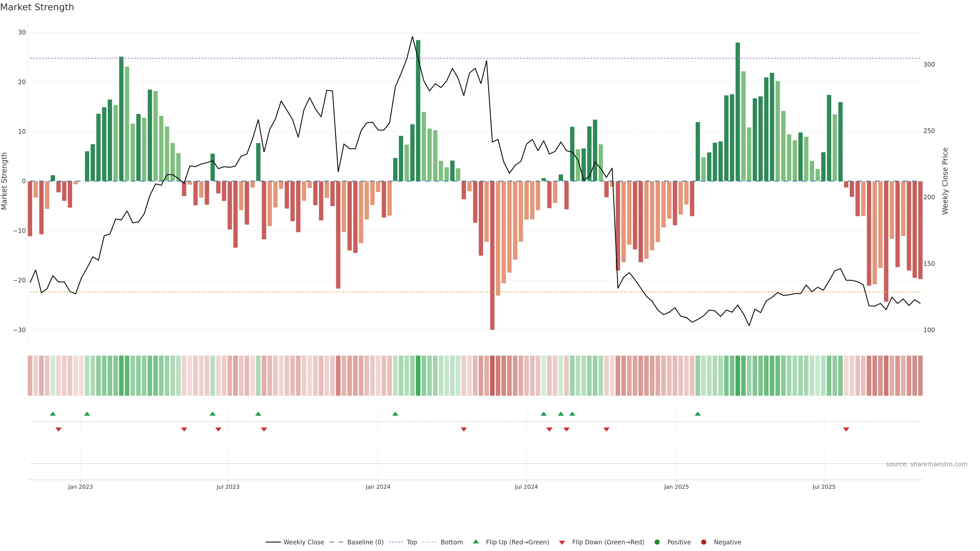Click the Market Strength chart title
The width and height of the screenshot is (980, 551).
tap(37, 7)
